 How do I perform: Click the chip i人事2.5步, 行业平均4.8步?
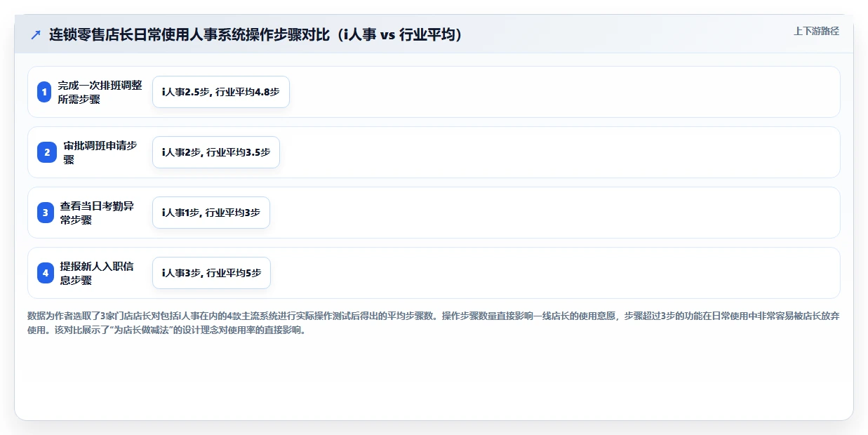[x=221, y=92]
